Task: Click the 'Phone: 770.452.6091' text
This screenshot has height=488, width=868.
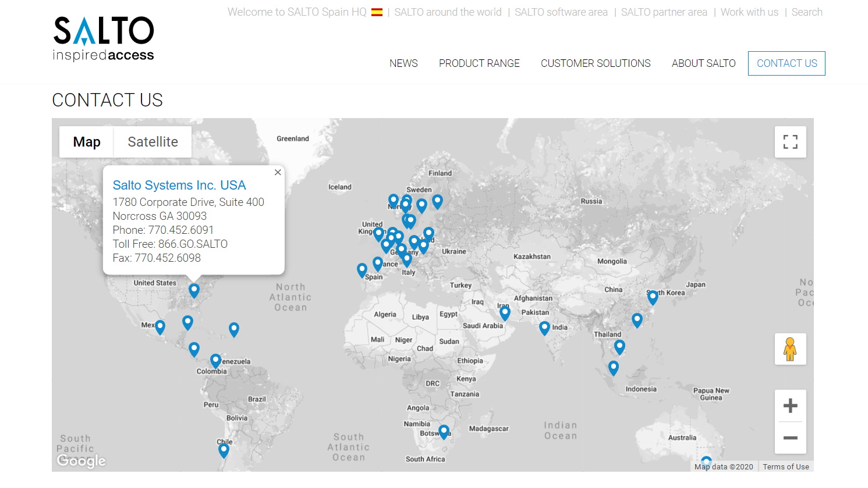Action: [x=163, y=230]
